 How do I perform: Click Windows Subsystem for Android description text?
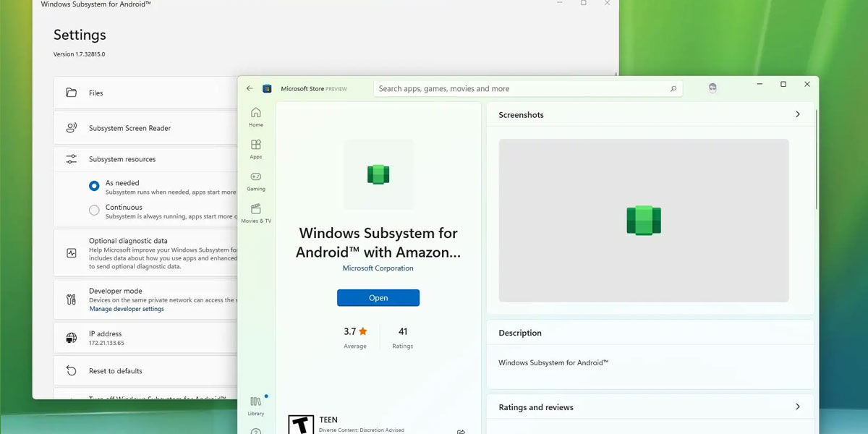coord(553,362)
